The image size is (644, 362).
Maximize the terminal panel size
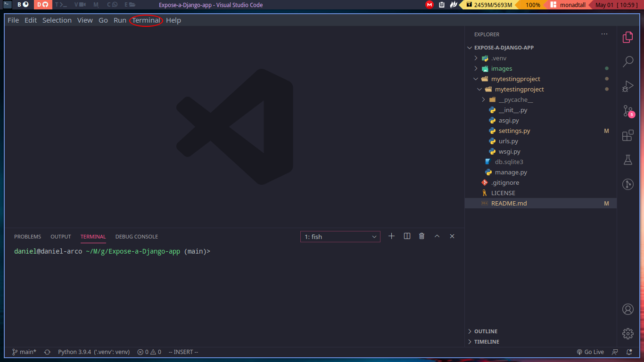pos(437,236)
